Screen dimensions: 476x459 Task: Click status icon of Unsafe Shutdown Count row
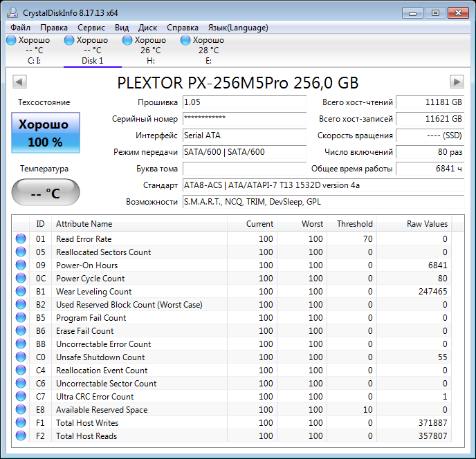pyautogui.click(x=21, y=357)
